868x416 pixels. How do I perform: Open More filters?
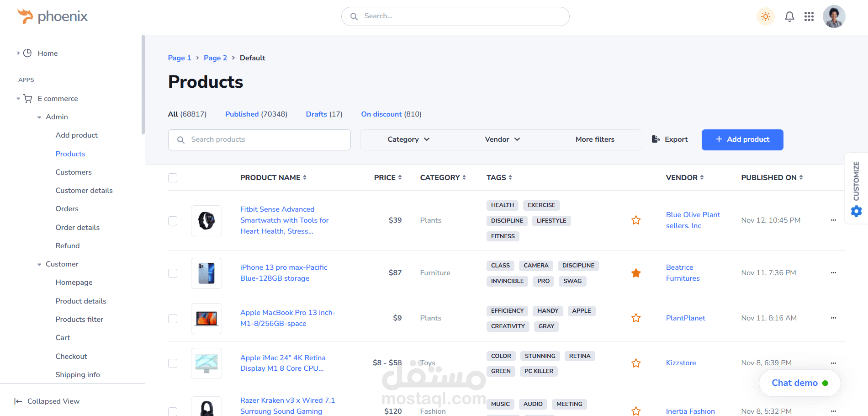[x=595, y=139]
